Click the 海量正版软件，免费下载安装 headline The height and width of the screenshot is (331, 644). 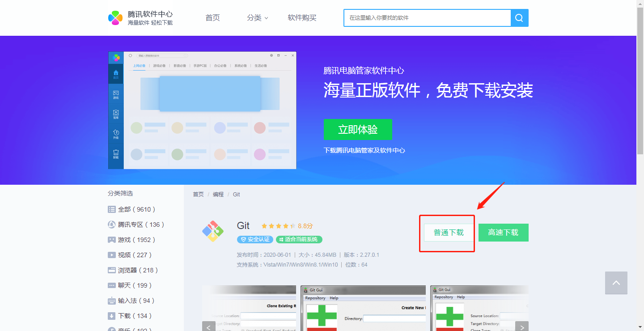(x=428, y=90)
